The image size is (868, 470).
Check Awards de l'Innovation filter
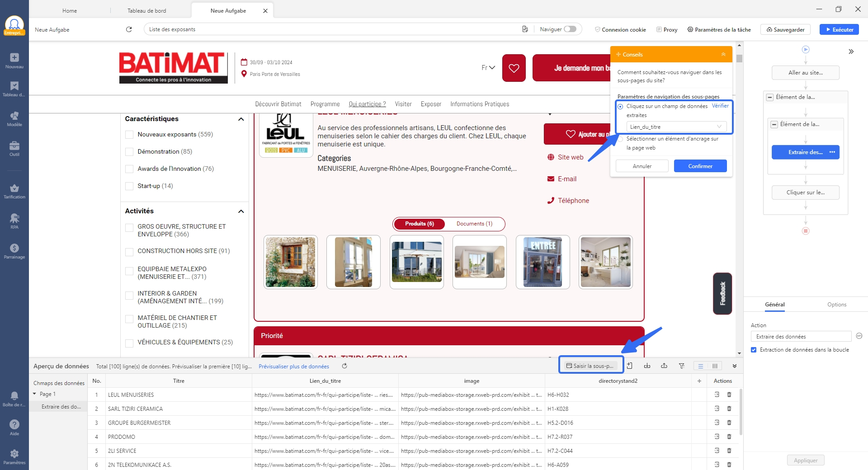pyautogui.click(x=129, y=169)
